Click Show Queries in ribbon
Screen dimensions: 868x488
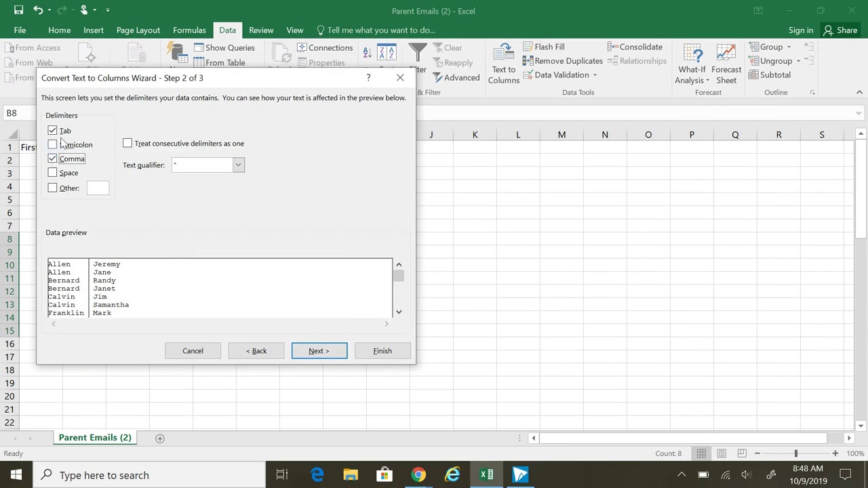pyautogui.click(x=224, y=47)
